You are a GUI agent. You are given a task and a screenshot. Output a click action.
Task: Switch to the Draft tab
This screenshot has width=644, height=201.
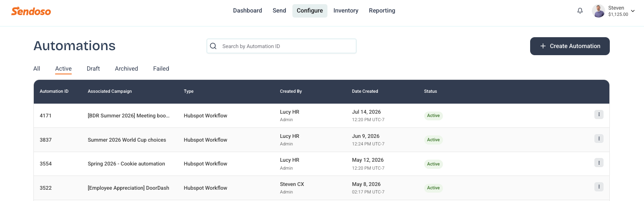coord(93,69)
